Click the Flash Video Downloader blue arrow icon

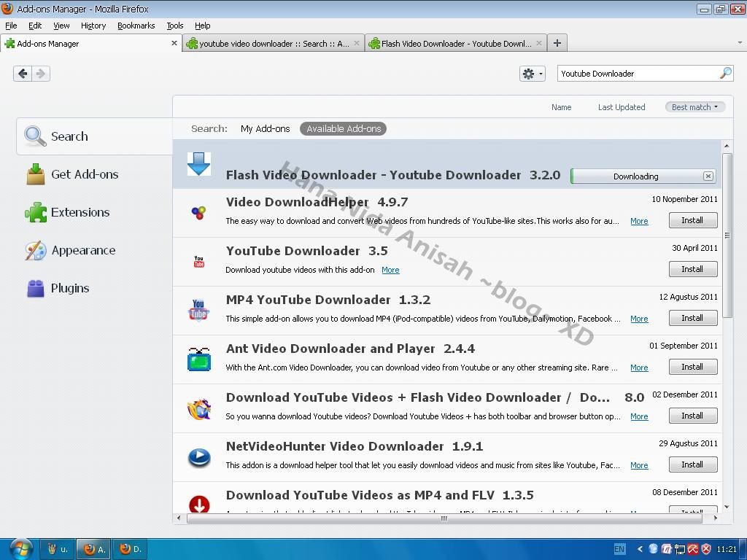(198, 164)
